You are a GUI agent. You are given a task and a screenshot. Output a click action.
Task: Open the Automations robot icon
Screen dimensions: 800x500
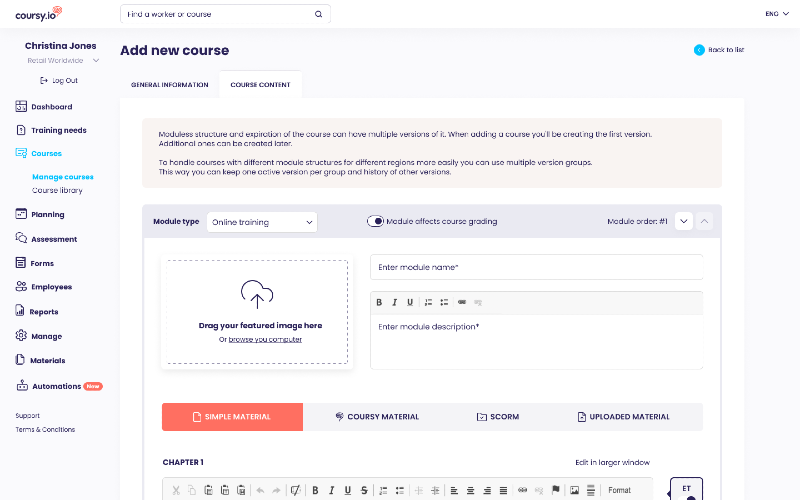(22, 386)
